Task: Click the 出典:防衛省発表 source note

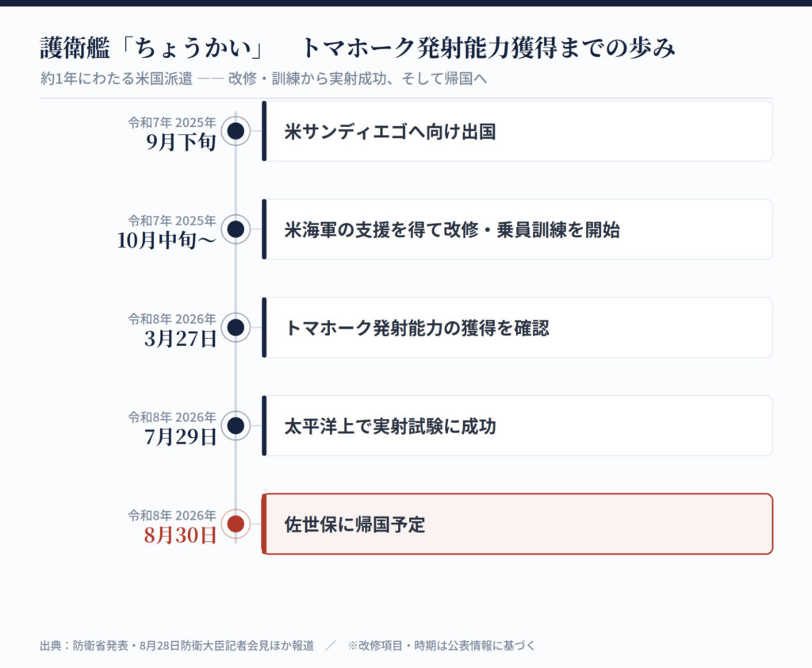Action: (177, 645)
